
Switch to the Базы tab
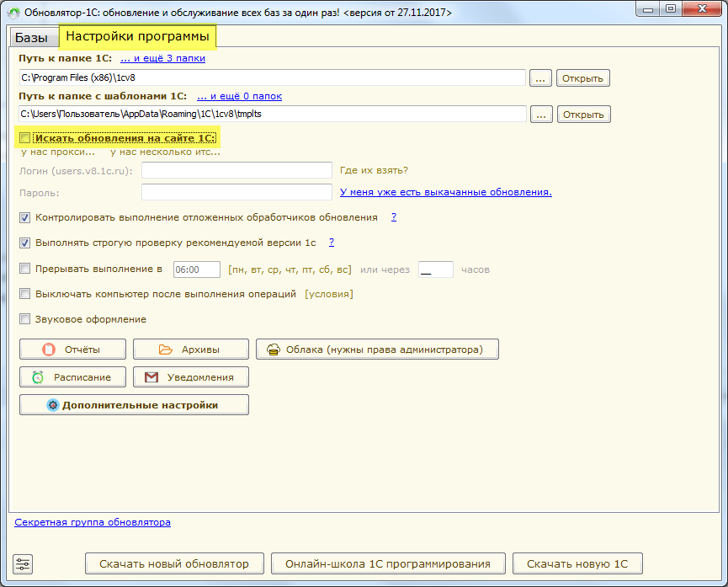pos(32,37)
